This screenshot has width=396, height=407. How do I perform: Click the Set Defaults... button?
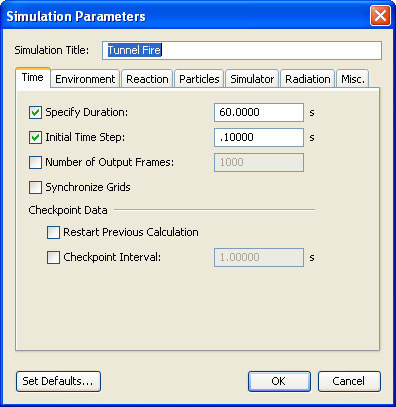coord(58,381)
